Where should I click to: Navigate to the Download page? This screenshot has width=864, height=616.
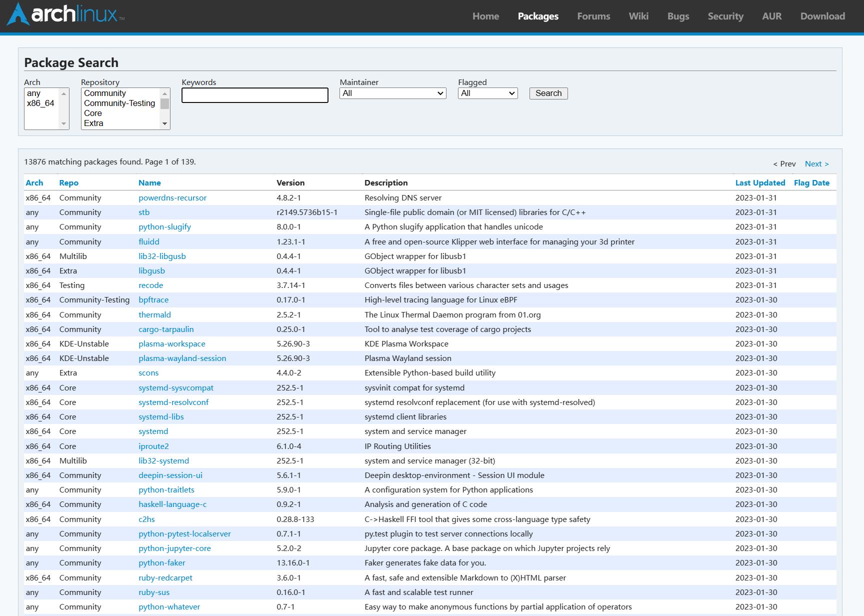[822, 16]
